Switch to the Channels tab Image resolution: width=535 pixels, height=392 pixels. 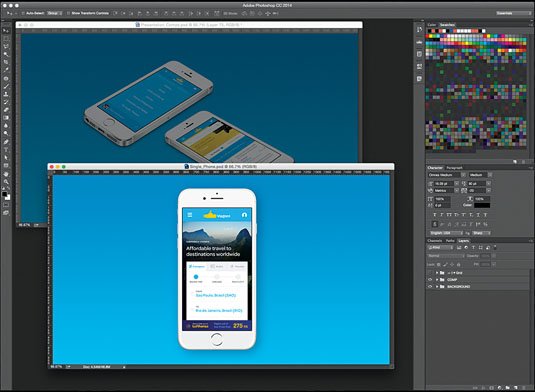434,241
